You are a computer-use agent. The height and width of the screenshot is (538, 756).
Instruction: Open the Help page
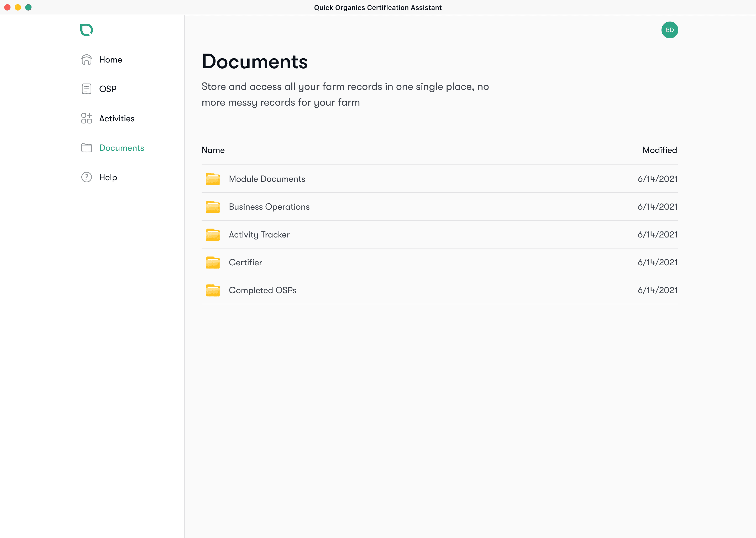point(108,177)
